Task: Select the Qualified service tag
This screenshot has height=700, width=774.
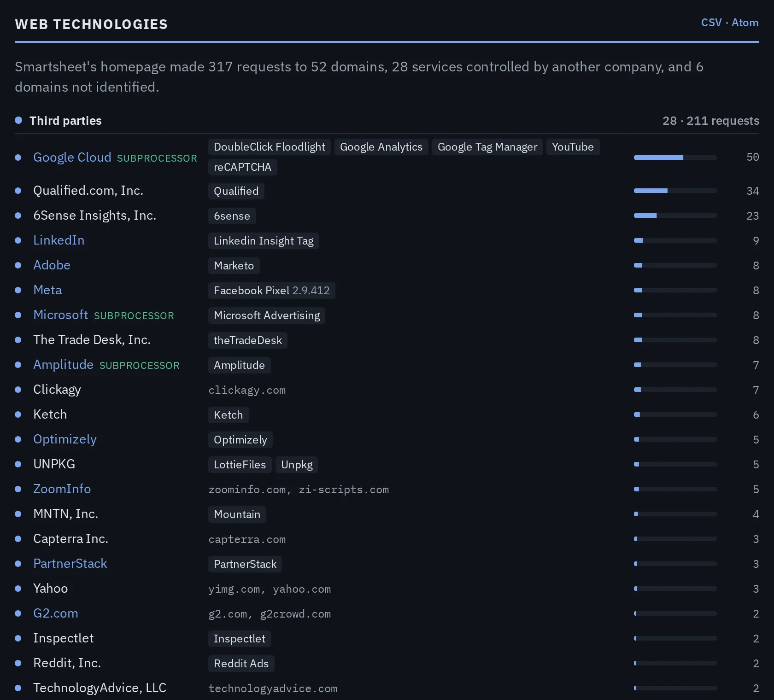Action: pos(236,191)
